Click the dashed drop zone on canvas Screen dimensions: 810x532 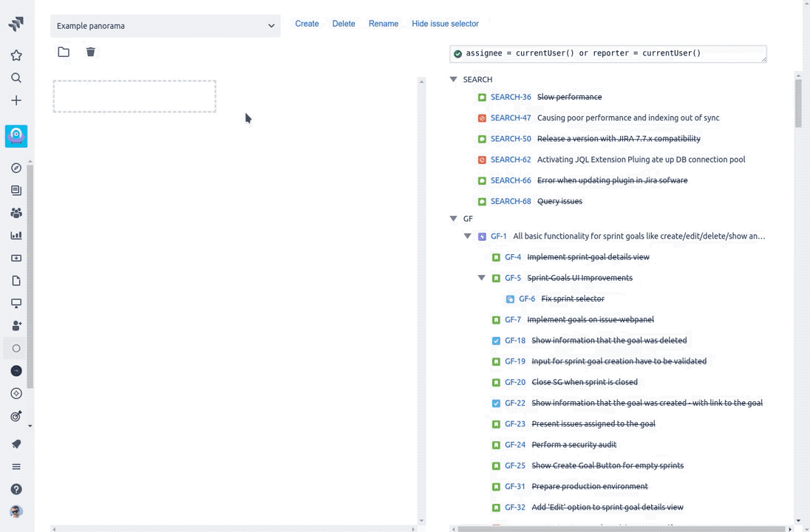coord(135,96)
